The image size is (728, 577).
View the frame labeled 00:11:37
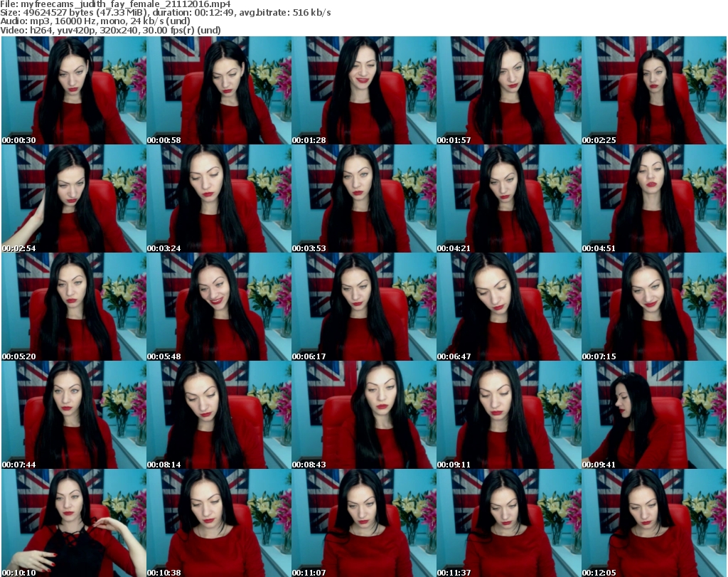pyautogui.click(x=508, y=523)
